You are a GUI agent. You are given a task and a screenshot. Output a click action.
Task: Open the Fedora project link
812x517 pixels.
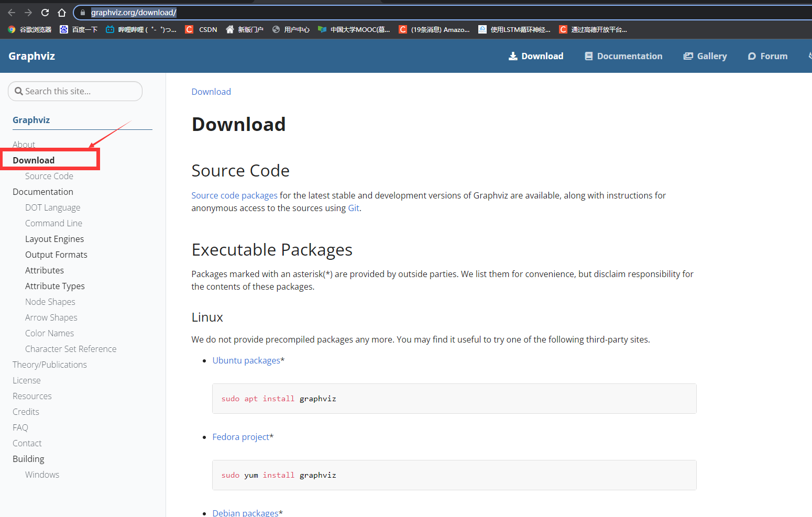pos(240,437)
